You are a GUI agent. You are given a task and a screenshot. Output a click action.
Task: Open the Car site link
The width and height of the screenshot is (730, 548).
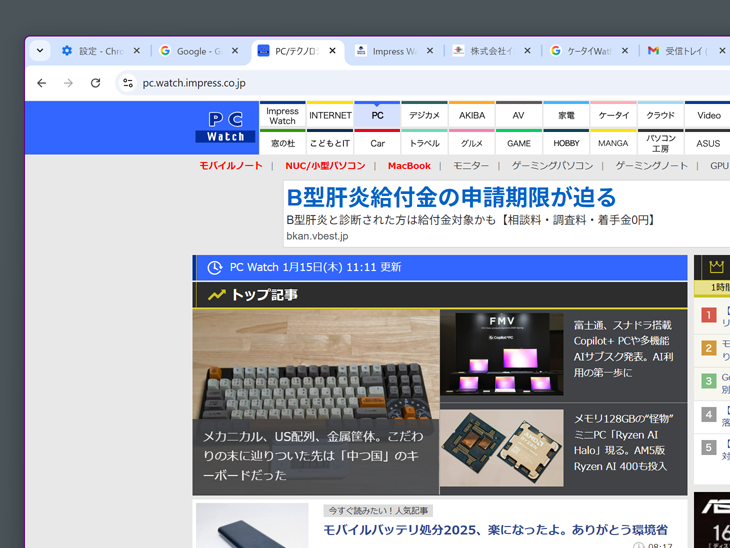click(378, 142)
